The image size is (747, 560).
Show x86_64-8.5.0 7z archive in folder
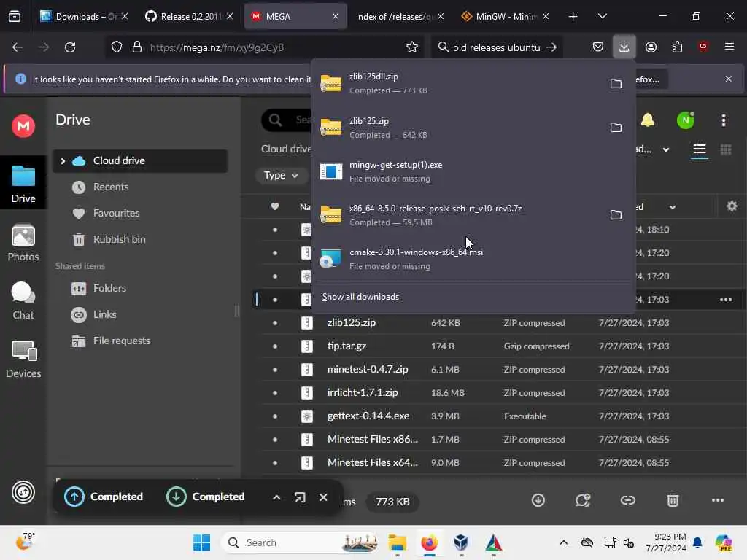(616, 215)
